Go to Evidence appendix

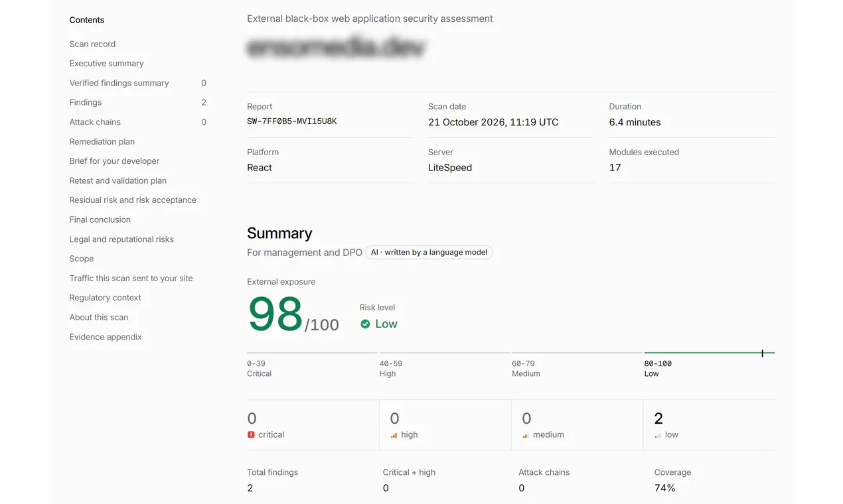pyautogui.click(x=106, y=337)
